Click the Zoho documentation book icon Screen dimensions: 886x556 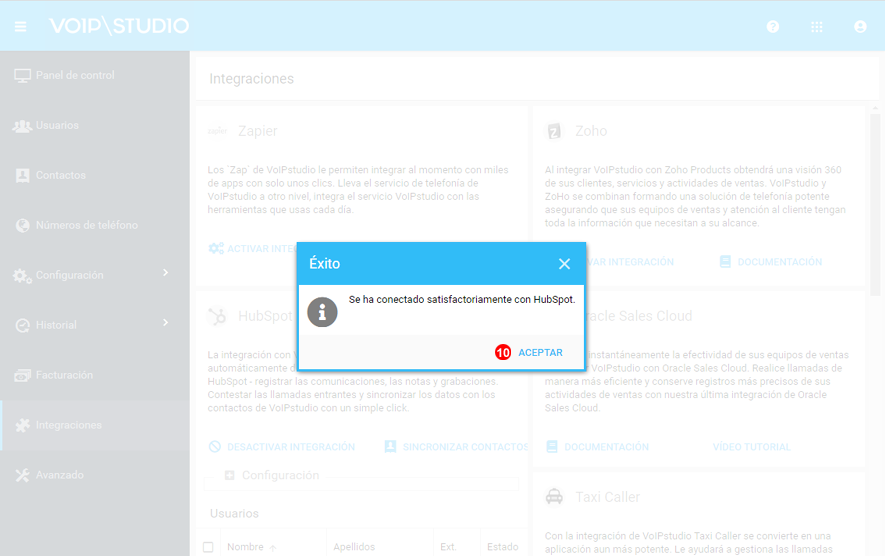(725, 262)
